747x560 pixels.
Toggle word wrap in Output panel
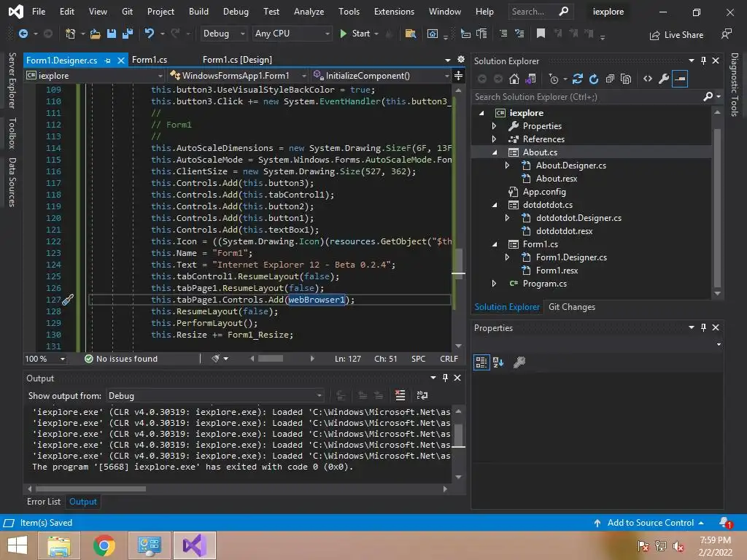(422, 395)
